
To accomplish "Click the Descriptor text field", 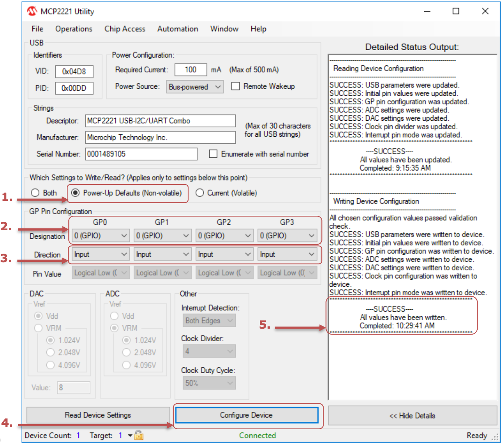I will pos(160,121).
